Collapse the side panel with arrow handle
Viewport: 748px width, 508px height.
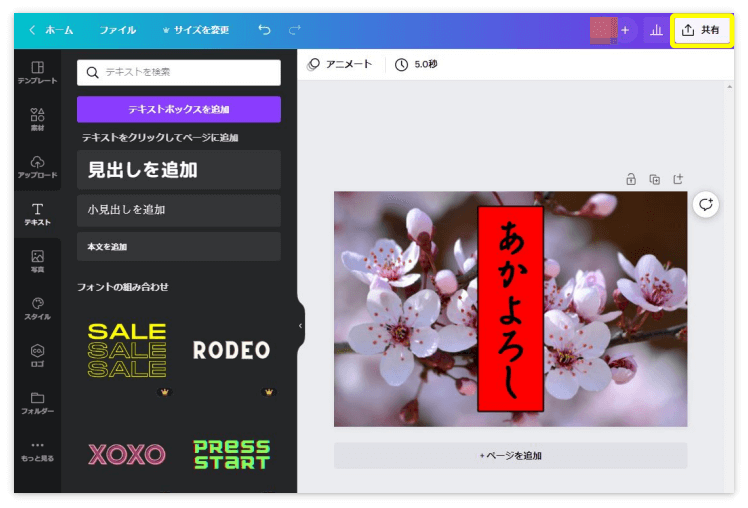pos(301,326)
